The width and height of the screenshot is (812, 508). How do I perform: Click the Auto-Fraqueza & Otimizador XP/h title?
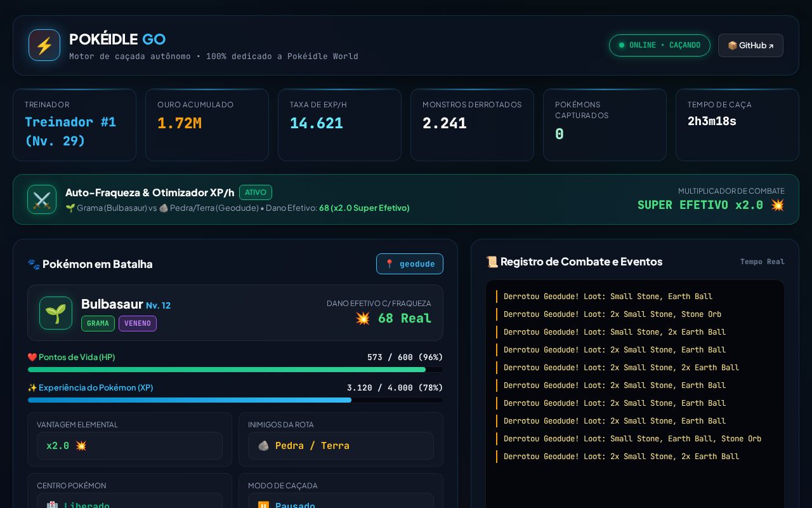click(150, 192)
